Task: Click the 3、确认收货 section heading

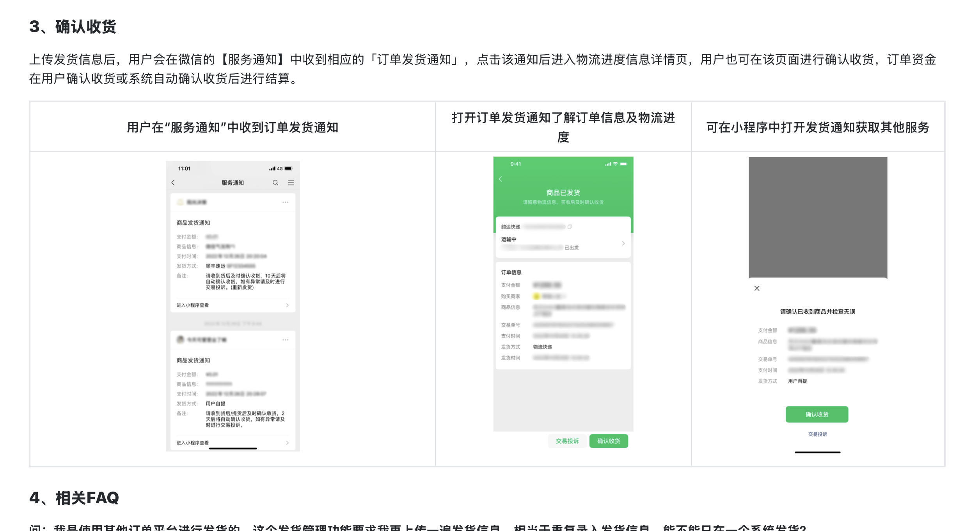Action: click(x=73, y=27)
